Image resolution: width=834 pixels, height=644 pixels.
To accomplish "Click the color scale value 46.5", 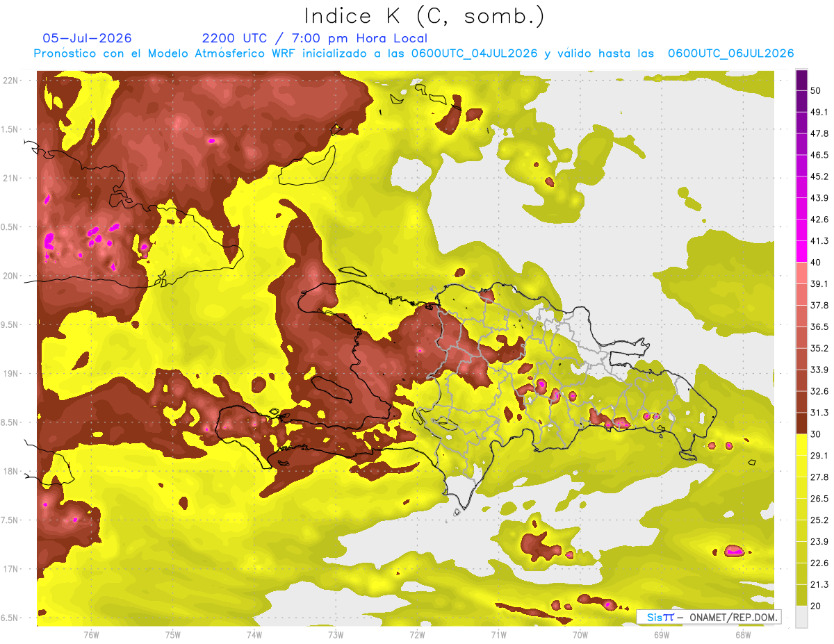I will pos(819,155).
